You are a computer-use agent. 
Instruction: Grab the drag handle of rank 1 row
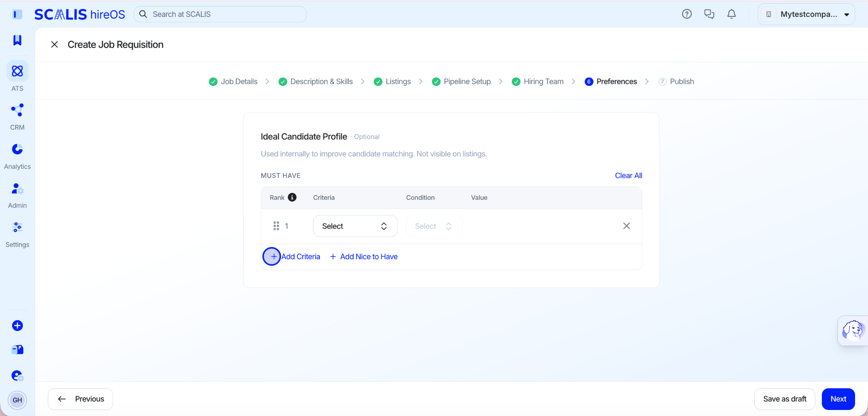276,226
